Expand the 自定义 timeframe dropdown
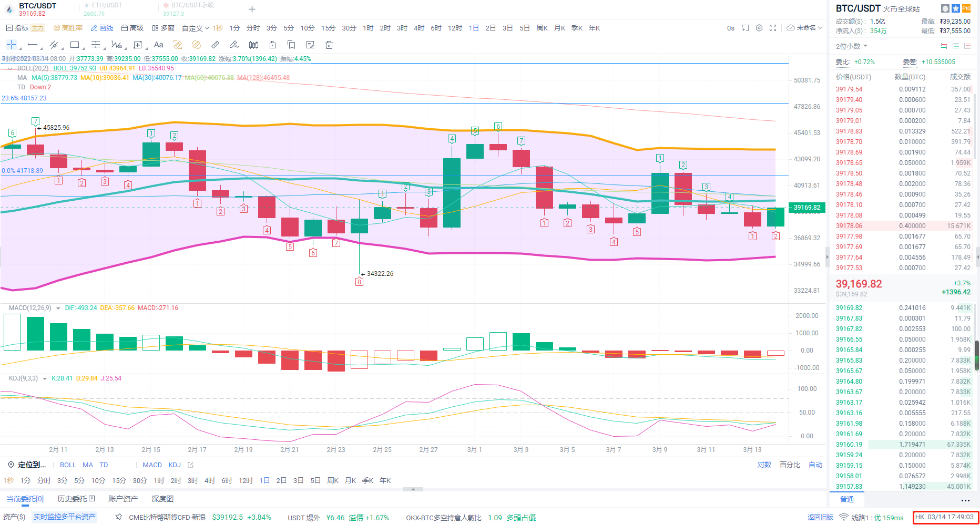The height and width of the screenshot is (525, 980). (x=196, y=28)
